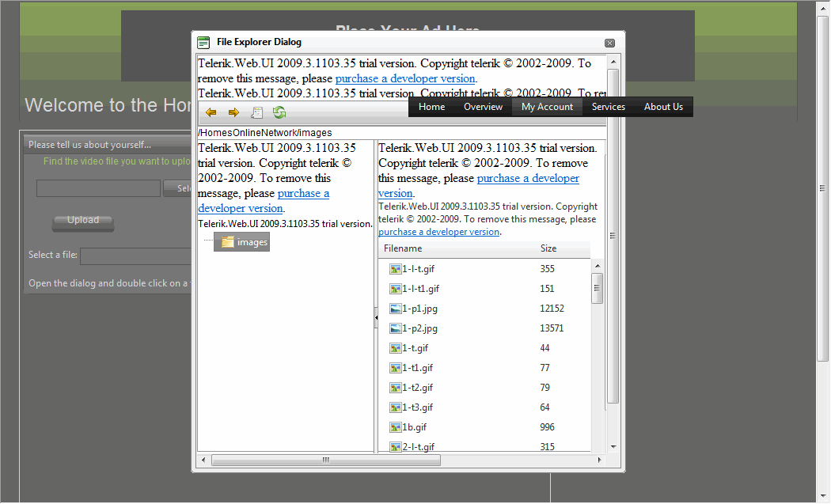Image resolution: width=831 pixels, height=504 pixels.
Task: Click the file list vertical scrollbar thumb
Action: [x=598, y=288]
